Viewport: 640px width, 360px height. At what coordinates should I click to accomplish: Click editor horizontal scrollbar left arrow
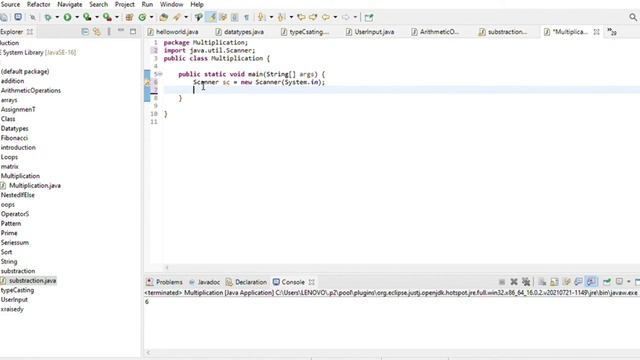point(167,268)
